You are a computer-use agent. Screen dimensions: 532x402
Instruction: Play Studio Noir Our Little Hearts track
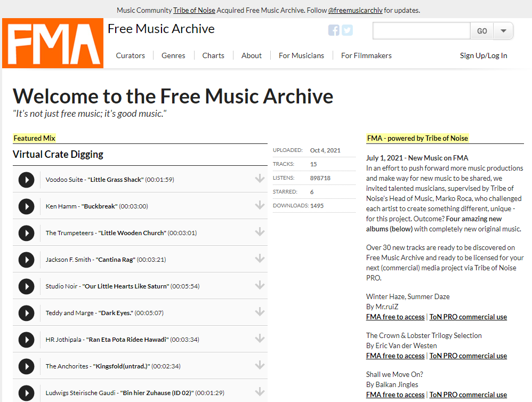point(27,286)
